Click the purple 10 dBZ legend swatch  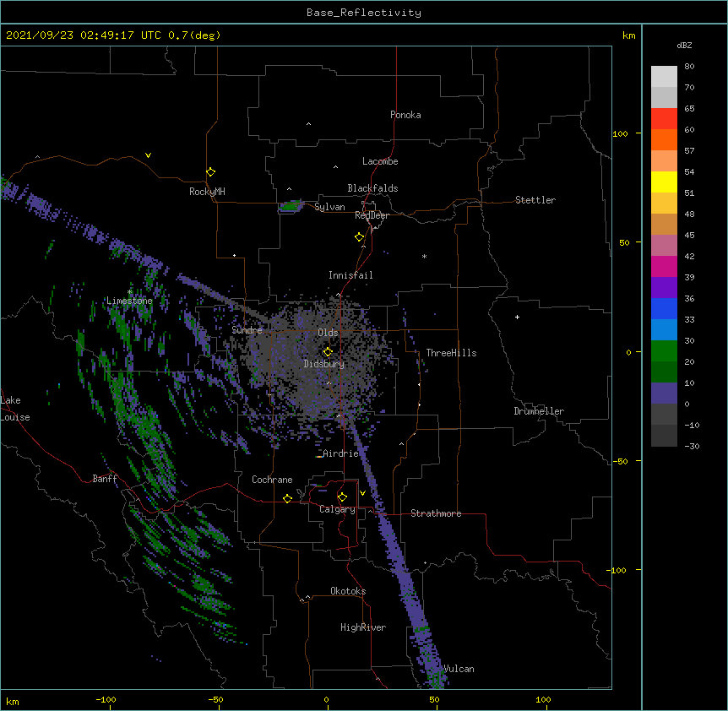pos(664,393)
